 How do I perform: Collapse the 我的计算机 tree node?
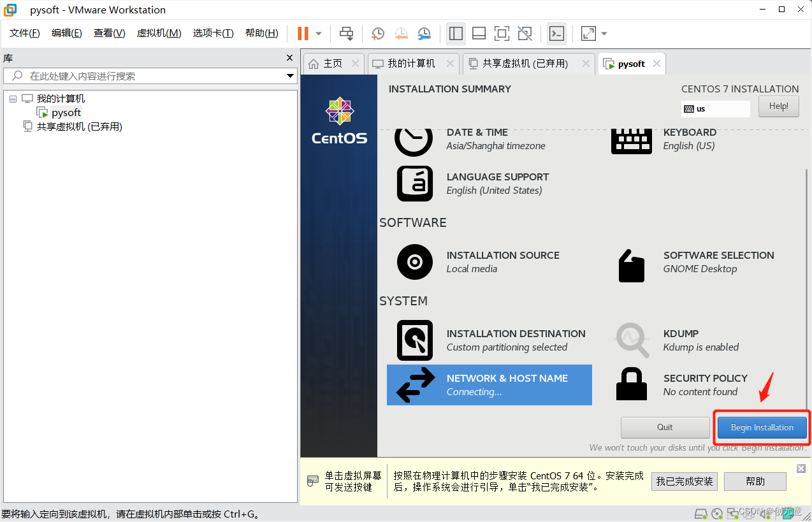tap(13, 98)
